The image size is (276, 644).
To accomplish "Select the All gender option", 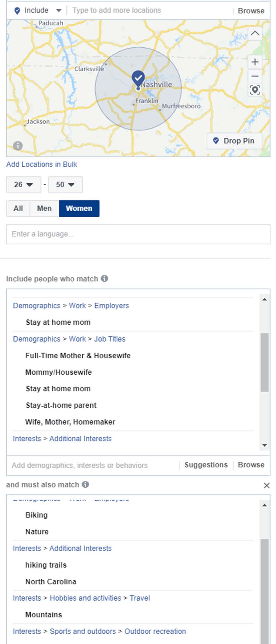I will tap(18, 209).
